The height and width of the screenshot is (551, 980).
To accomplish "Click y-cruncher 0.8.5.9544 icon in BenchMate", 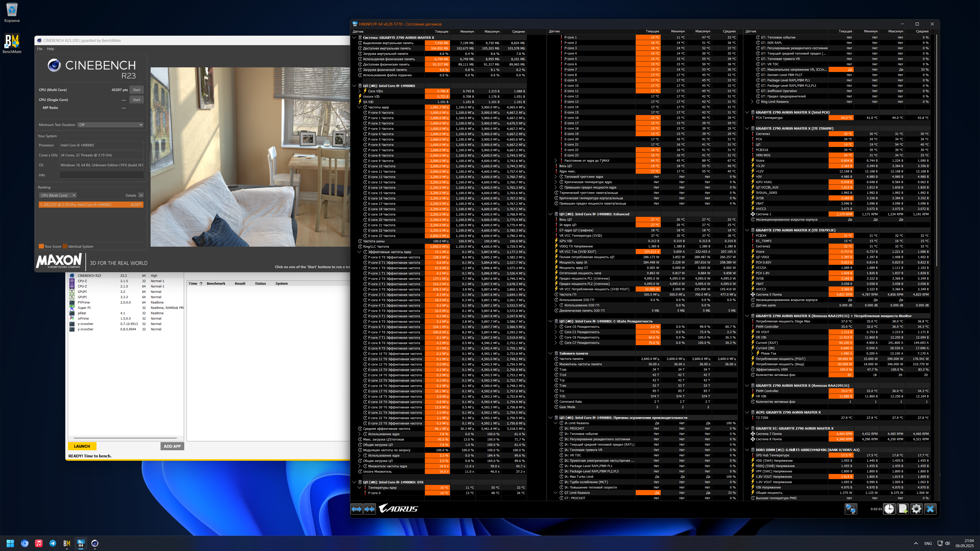I will point(72,329).
